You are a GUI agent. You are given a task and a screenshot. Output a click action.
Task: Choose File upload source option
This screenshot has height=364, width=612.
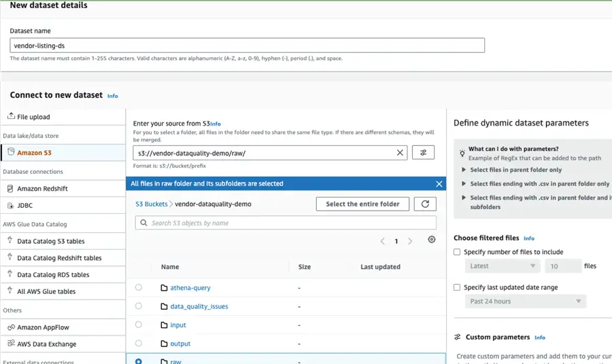pyautogui.click(x=63, y=117)
